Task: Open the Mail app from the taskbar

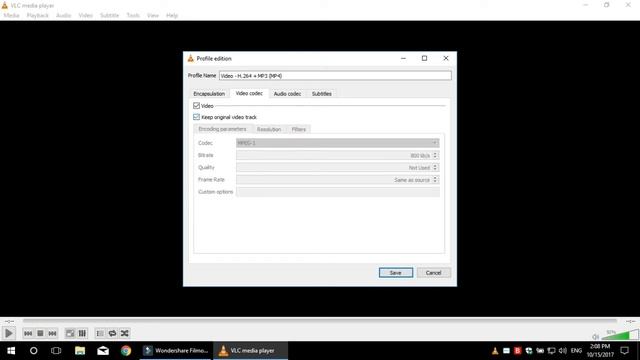Action: (x=103, y=351)
